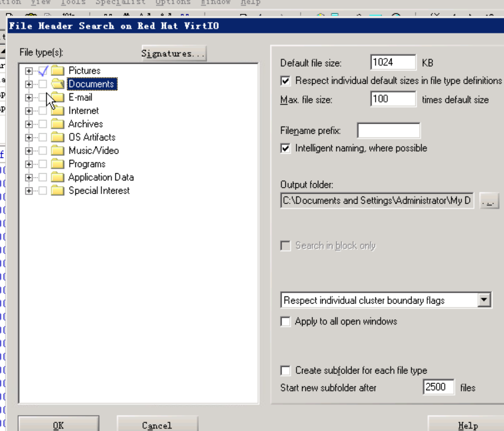This screenshot has width=504, height=431.
Task: Select the Special Interest tree item
Action: (99, 191)
